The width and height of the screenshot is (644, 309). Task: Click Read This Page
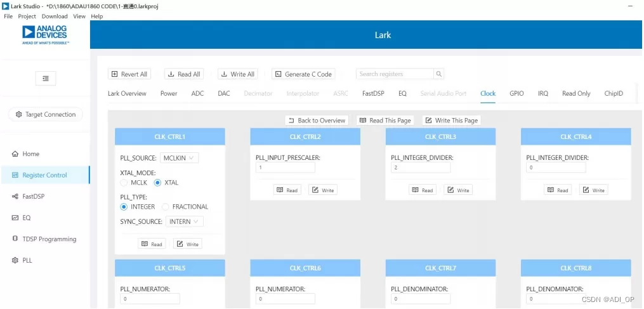[x=385, y=121]
